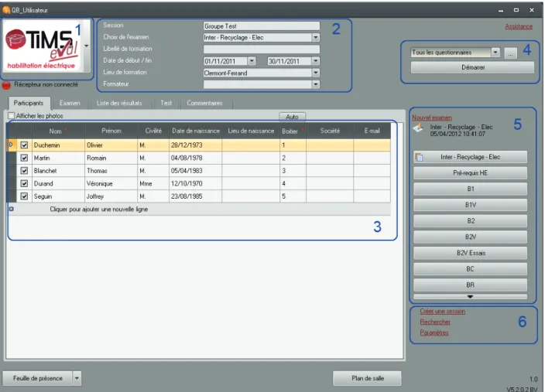Open the Assistance link
545x392 pixels.
coord(519,26)
